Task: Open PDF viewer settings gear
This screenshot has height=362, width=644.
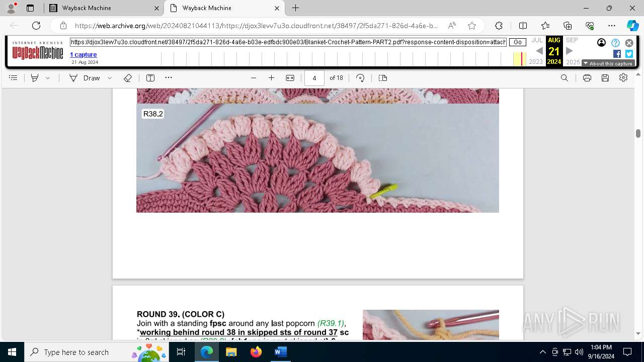Action: [623, 78]
